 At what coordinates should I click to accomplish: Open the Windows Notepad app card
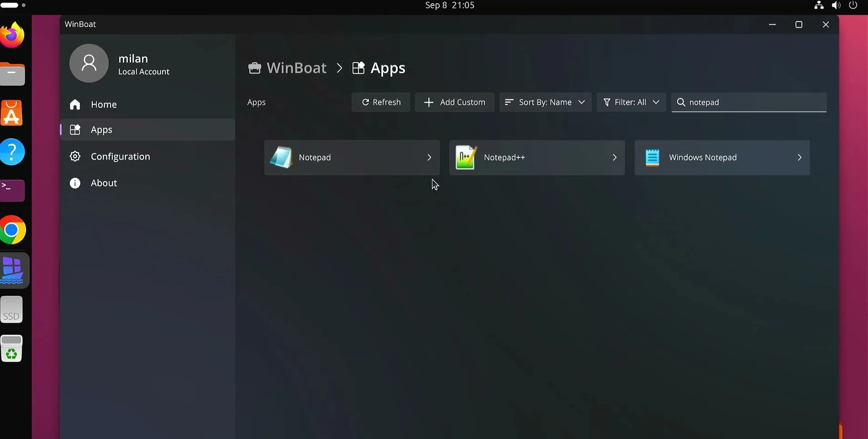click(x=722, y=158)
